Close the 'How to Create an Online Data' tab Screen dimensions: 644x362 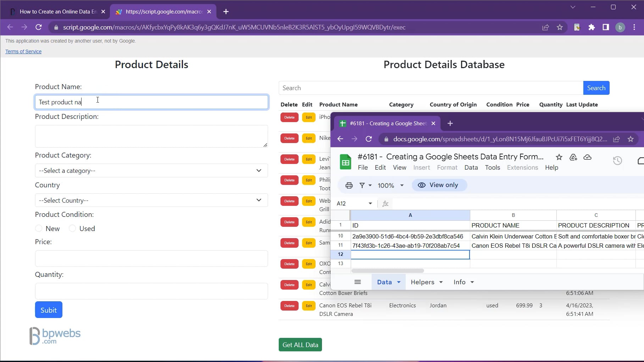(103, 12)
